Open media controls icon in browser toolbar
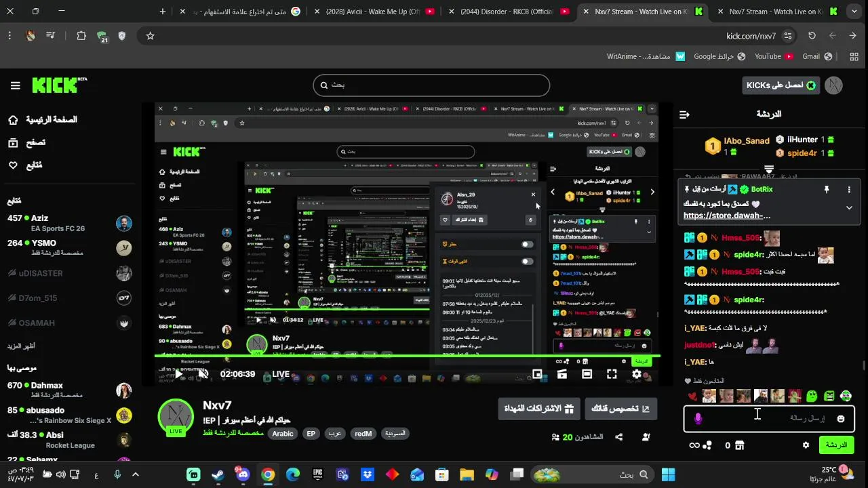Image resolution: width=868 pixels, height=488 pixels. click(x=51, y=36)
